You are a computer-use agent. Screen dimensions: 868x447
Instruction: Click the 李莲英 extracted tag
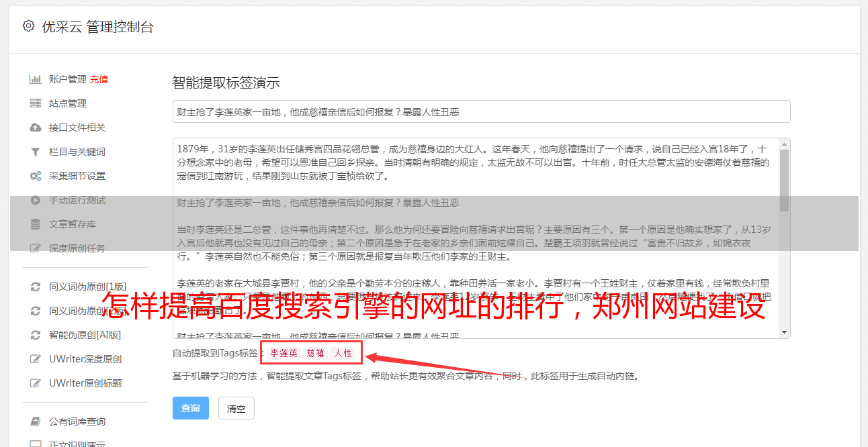click(284, 353)
